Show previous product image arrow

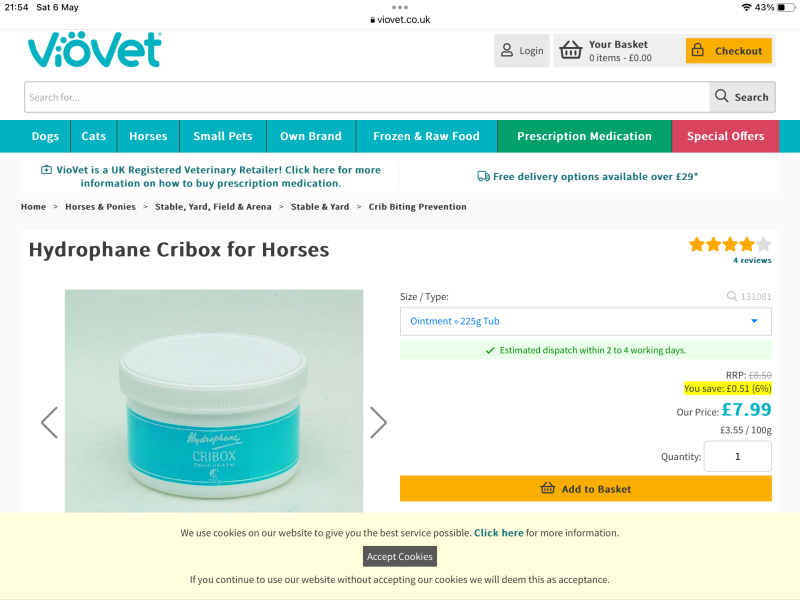tap(49, 422)
